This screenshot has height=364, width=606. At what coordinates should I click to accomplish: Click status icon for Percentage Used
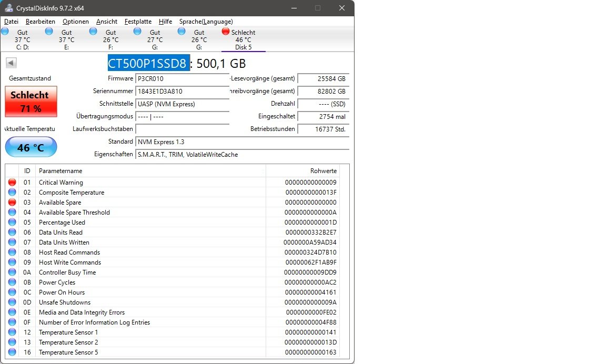(12, 223)
